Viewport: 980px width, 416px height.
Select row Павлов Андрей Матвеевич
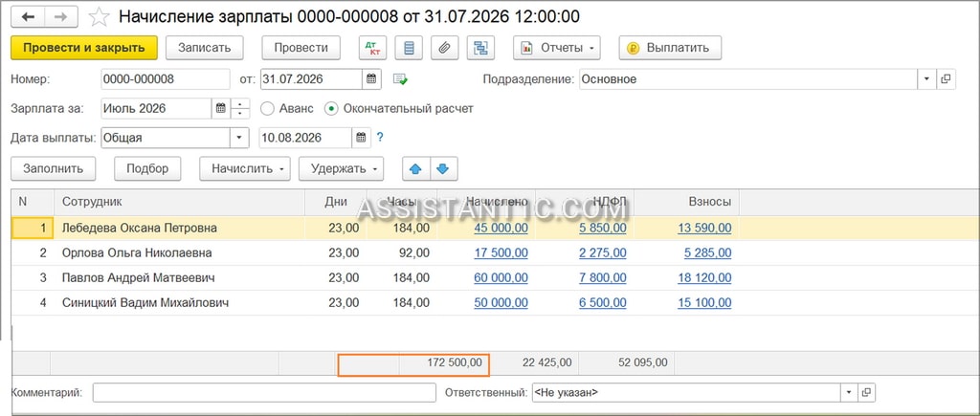click(495, 278)
